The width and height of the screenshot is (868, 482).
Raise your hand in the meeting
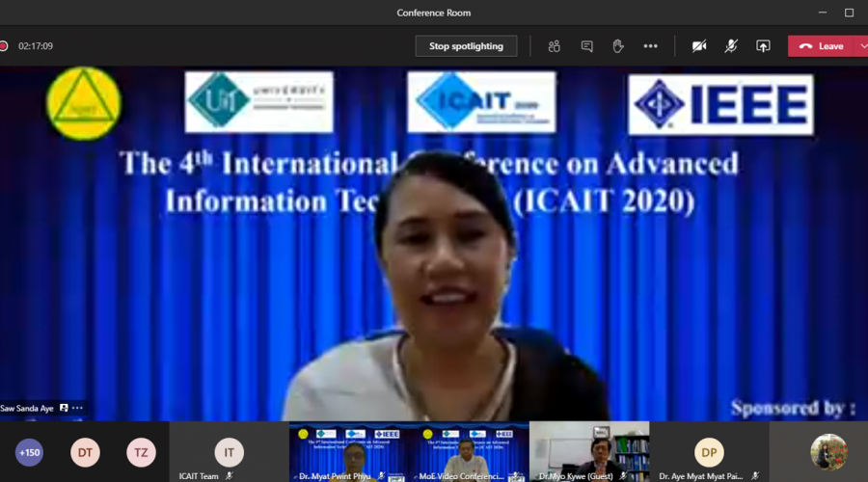[x=618, y=46]
